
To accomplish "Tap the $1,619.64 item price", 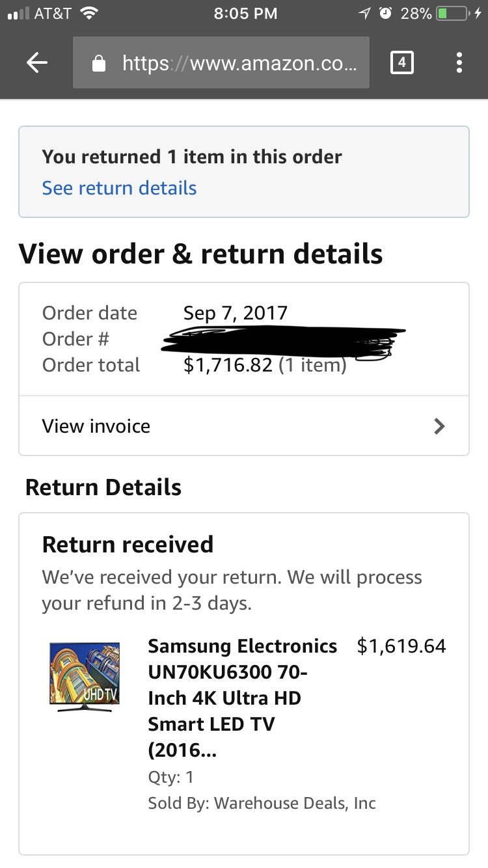I will (401, 646).
